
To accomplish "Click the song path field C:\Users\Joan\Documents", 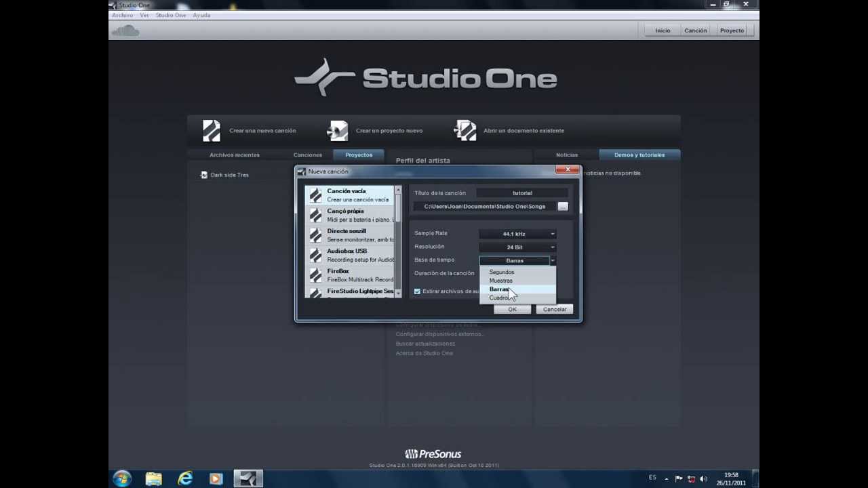I will point(485,207).
